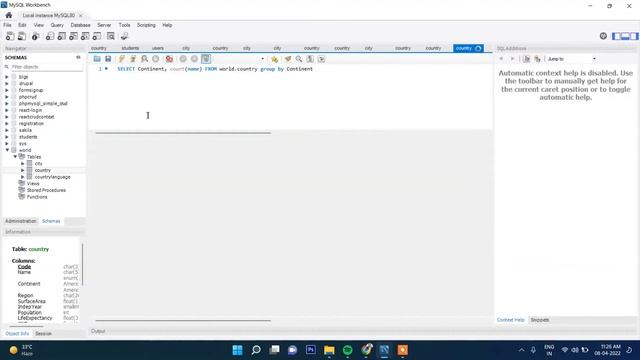Screen dimensions: 640x360
Task: Click the create new schema icon
Action: 50,36
